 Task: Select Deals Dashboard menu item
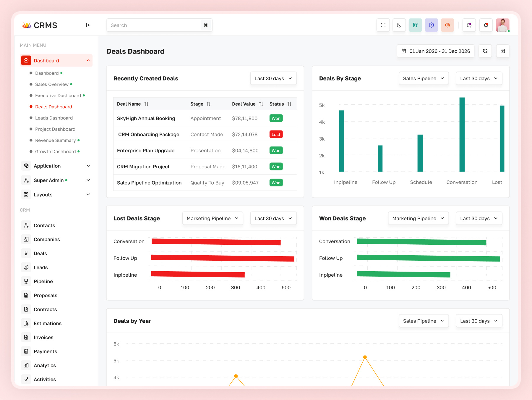coord(53,107)
